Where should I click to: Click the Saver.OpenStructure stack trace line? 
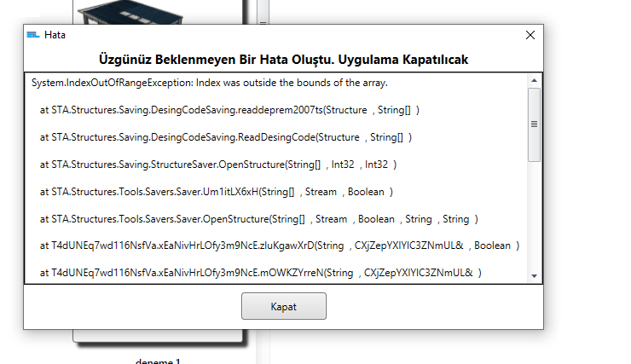click(258, 218)
